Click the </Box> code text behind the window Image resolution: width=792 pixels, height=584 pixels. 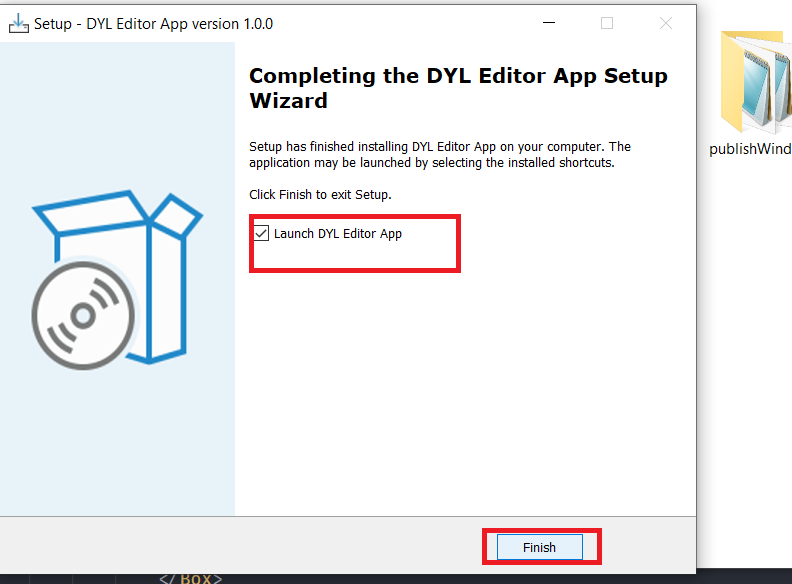coord(190,577)
